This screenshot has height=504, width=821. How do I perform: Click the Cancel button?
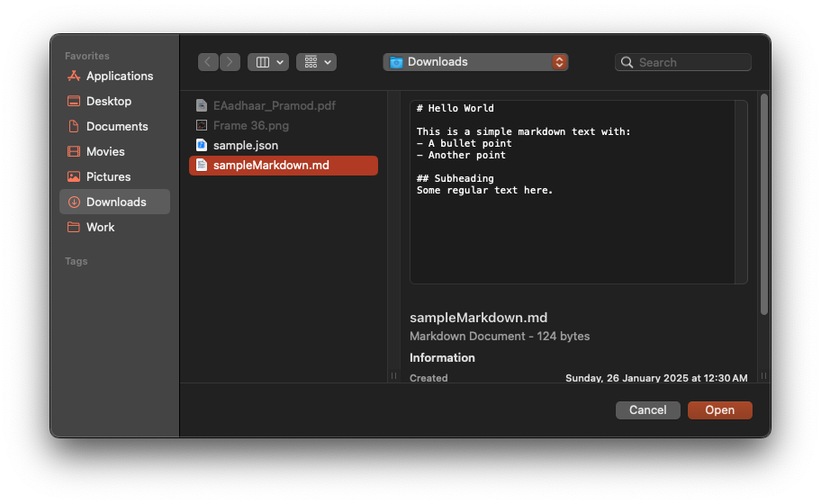(647, 409)
